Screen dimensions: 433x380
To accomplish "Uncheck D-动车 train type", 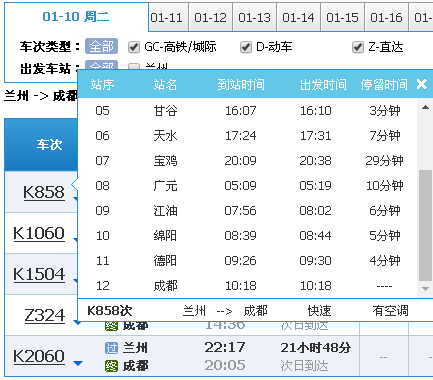I will pyautogui.click(x=246, y=47).
